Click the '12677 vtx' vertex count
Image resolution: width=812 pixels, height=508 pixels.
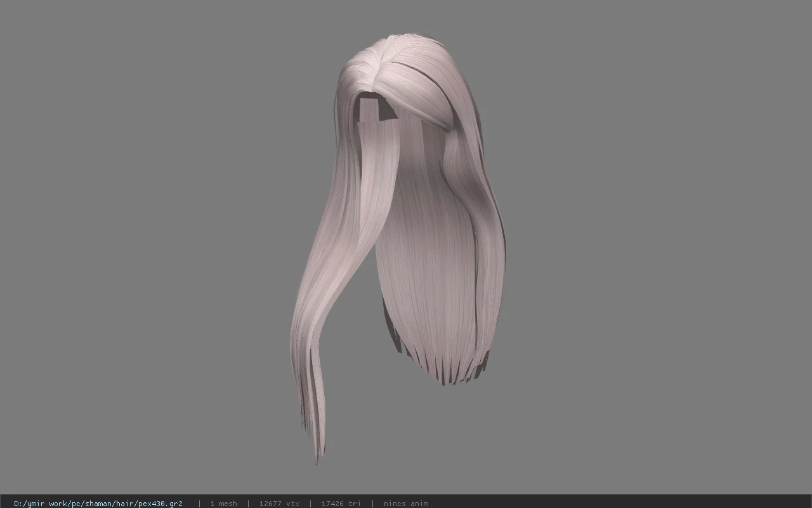click(x=279, y=504)
